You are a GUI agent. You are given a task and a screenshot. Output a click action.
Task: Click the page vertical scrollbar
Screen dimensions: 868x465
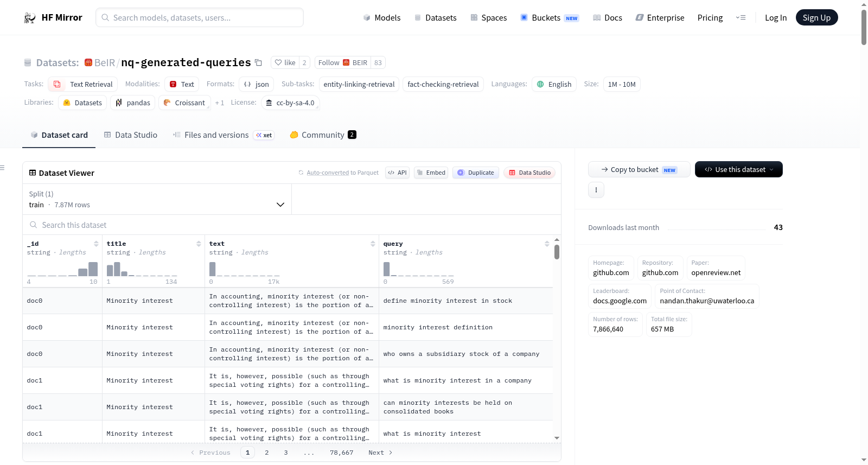click(864, 27)
